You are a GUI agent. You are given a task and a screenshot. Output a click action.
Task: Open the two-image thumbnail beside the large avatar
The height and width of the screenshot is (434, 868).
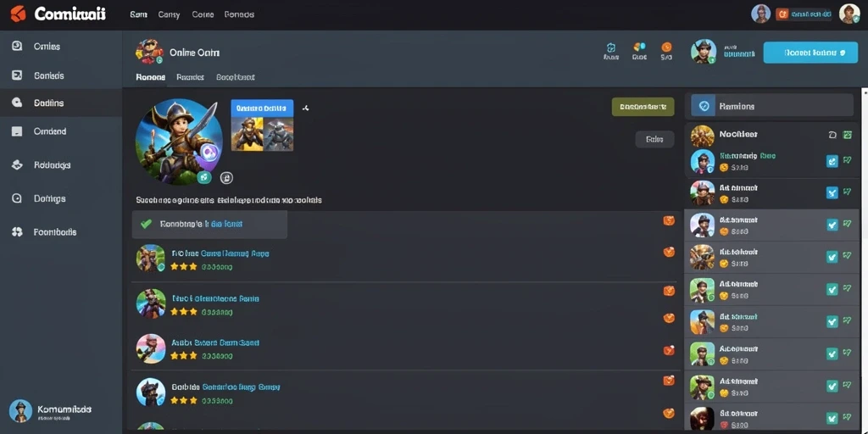pyautogui.click(x=262, y=125)
